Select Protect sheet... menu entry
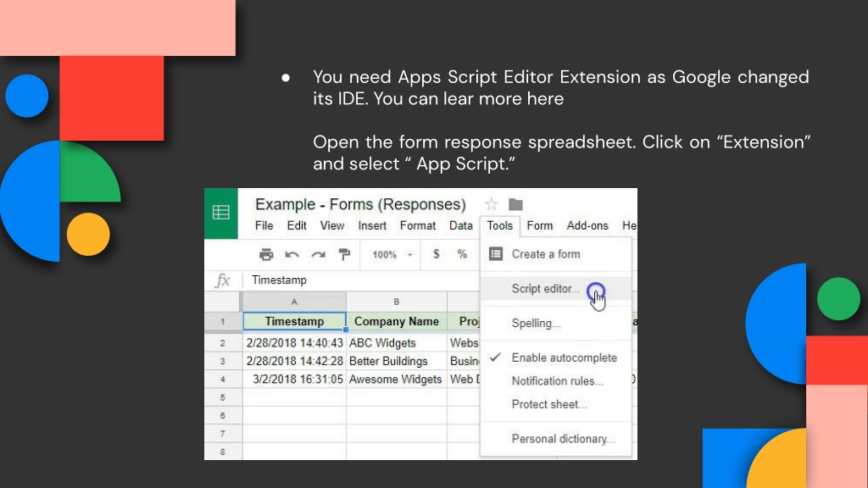 pos(556,404)
